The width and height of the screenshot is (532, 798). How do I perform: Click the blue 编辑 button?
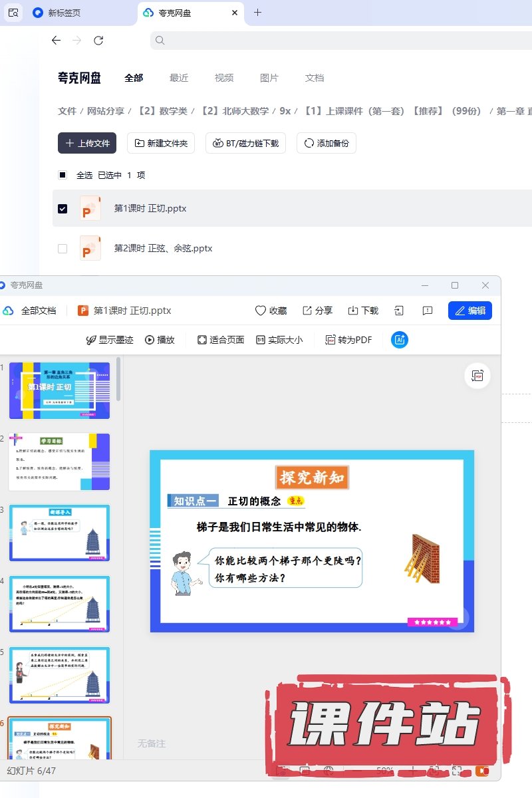tap(469, 311)
